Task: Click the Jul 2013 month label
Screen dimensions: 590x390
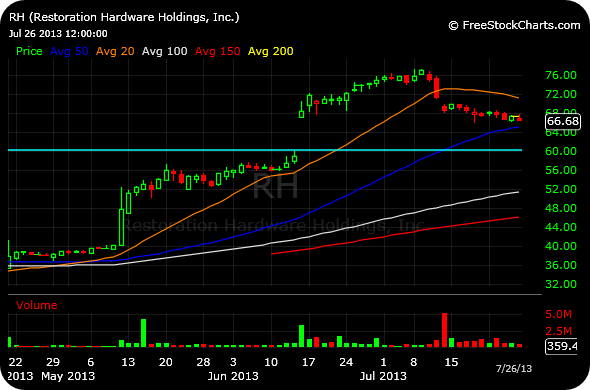Action: (383, 376)
